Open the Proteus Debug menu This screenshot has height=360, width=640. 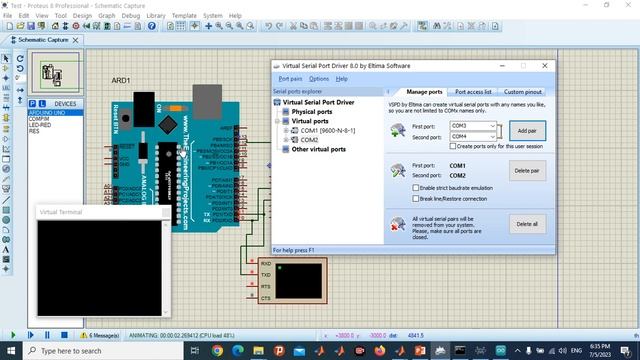click(x=131, y=16)
